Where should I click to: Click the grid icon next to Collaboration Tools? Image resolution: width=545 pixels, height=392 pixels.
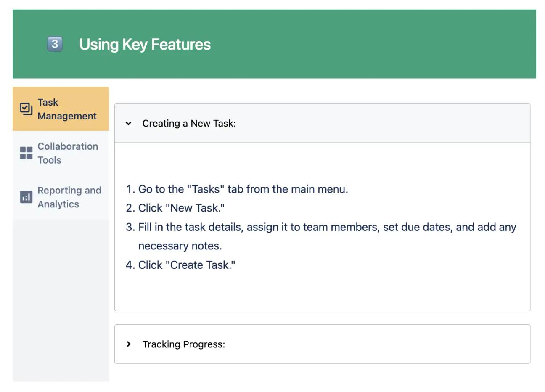tap(26, 153)
